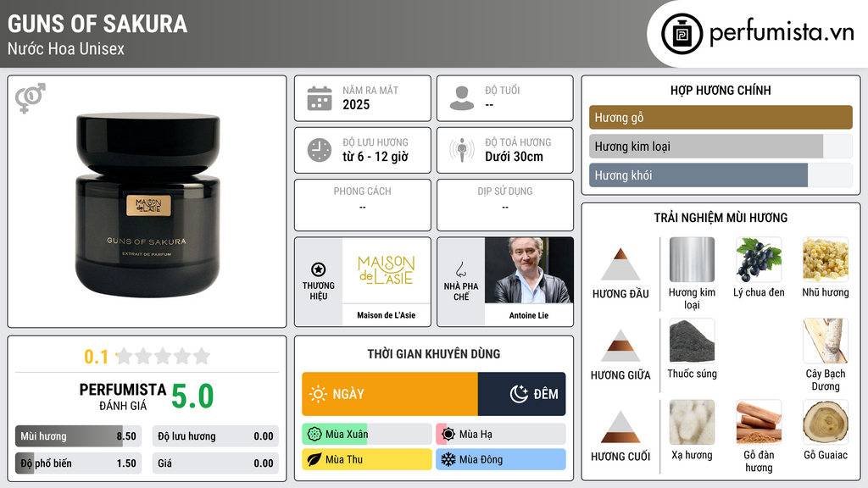Click the perfumista.vn site name
868x488 pixels.
pos(782,33)
